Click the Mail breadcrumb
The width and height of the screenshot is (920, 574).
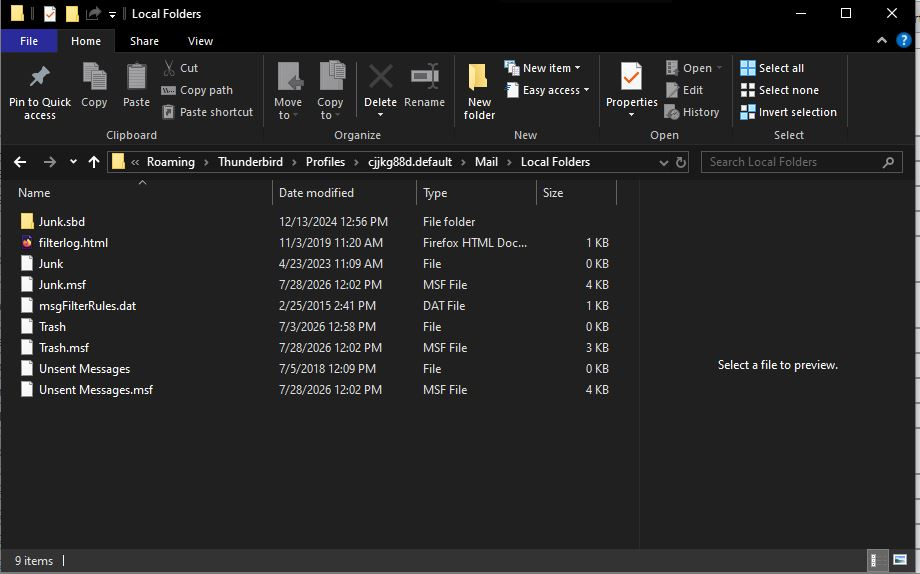tap(486, 162)
